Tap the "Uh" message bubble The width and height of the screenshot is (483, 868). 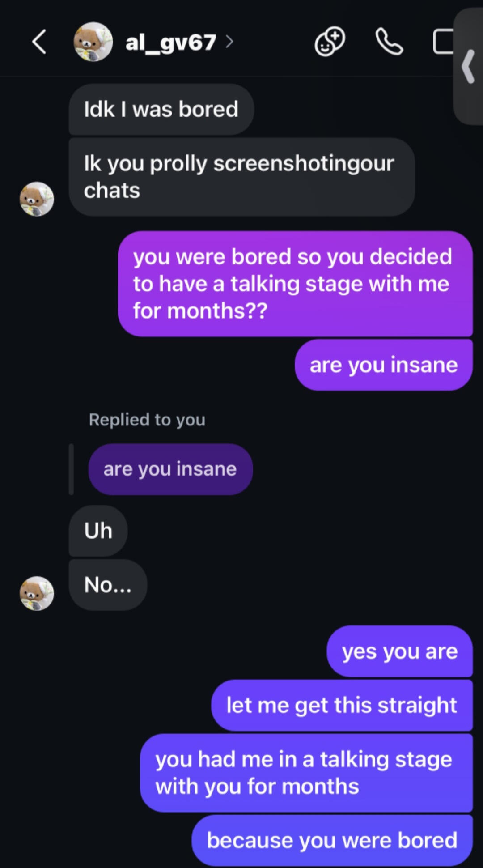(x=98, y=531)
